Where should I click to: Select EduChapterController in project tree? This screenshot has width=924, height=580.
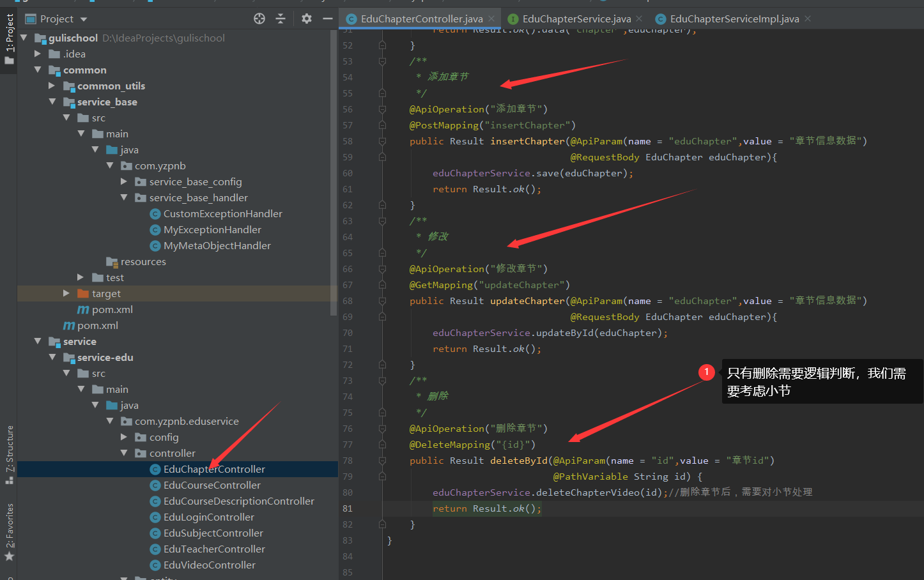214,469
